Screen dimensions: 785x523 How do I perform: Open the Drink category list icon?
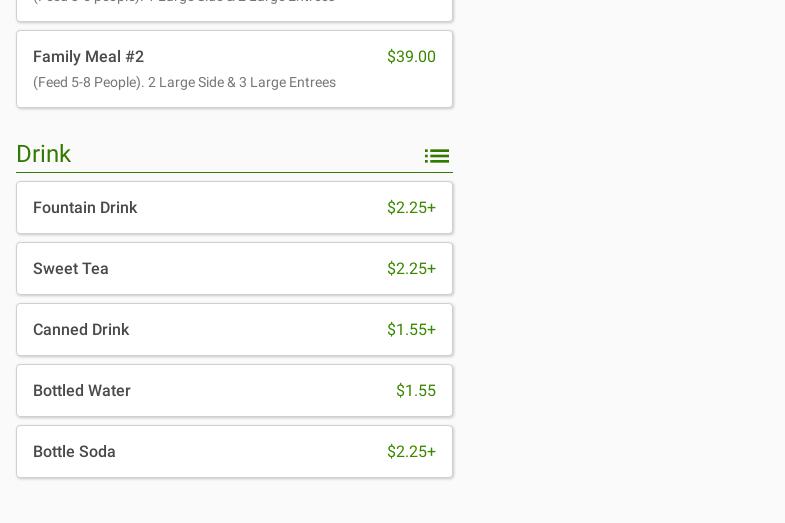click(437, 156)
